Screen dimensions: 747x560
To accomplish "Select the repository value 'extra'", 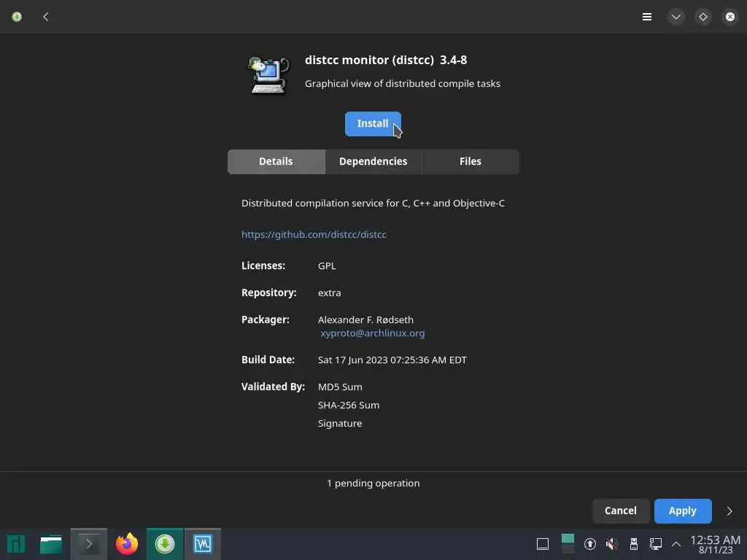I will click(x=329, y=293).
